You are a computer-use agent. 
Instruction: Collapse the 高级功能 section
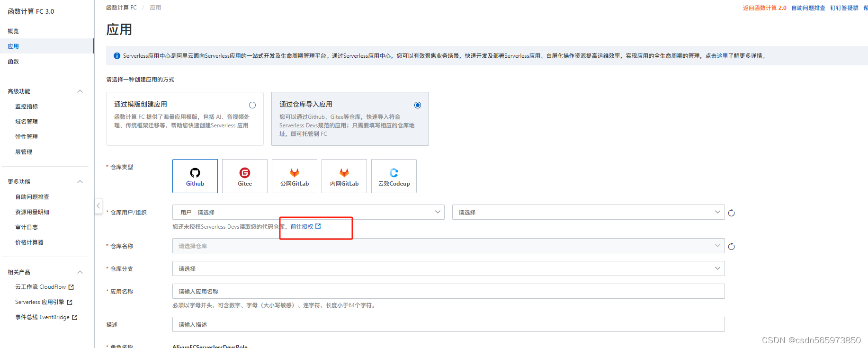(80, 91)
